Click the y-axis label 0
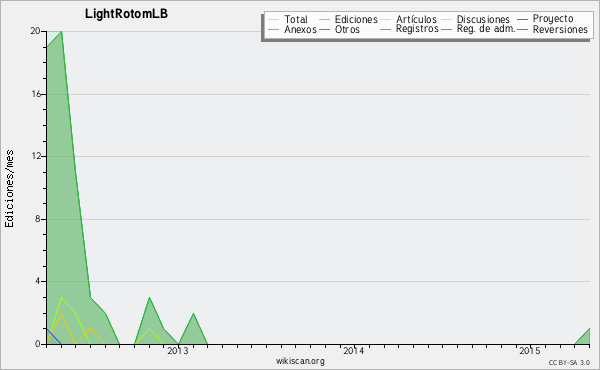Screen dimensions: 600x370 pyautogui.click(x=38, y=344)
